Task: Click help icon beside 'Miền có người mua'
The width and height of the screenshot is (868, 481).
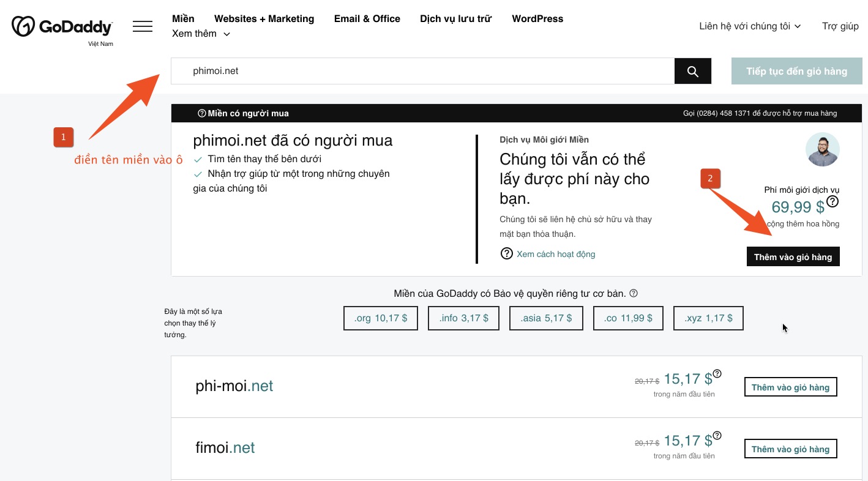Action: coord(201,113)
